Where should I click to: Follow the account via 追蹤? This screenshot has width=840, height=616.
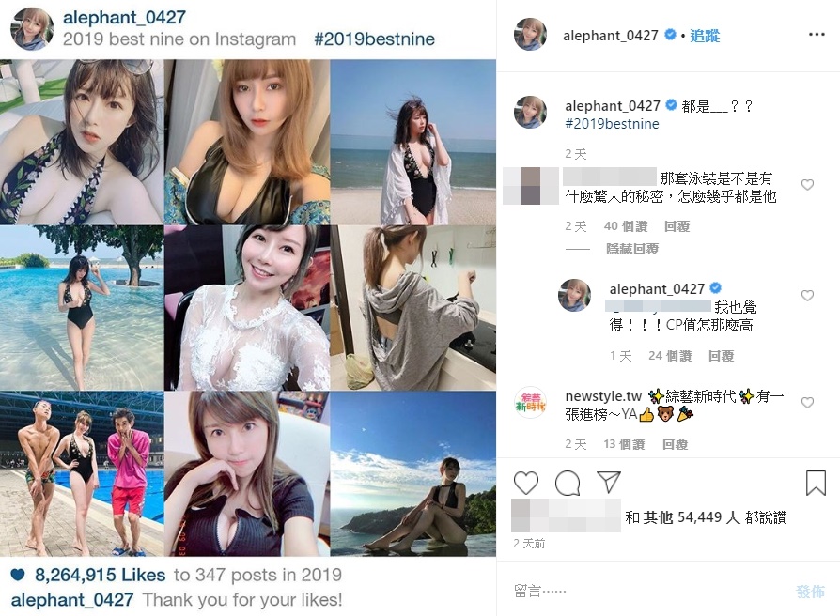pyautogui.click(x=705, y=36)
